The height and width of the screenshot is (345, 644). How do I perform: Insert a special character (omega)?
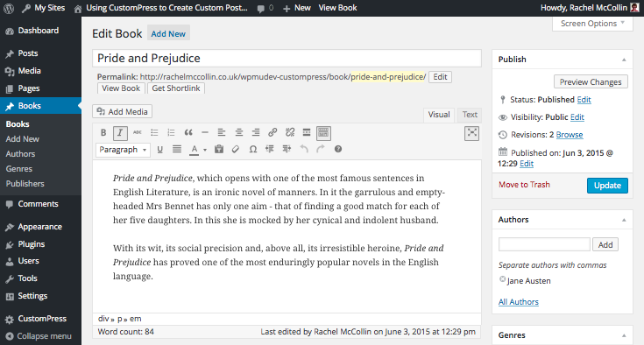tap(253, 150)
